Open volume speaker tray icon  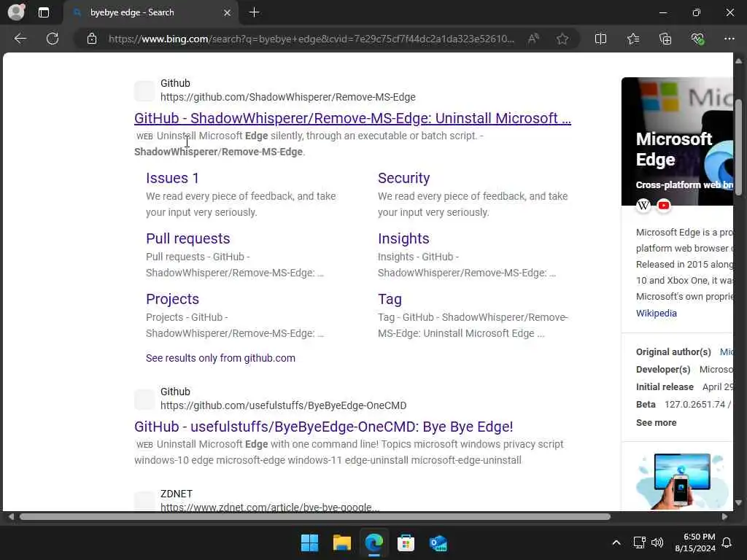pos(657,542)
